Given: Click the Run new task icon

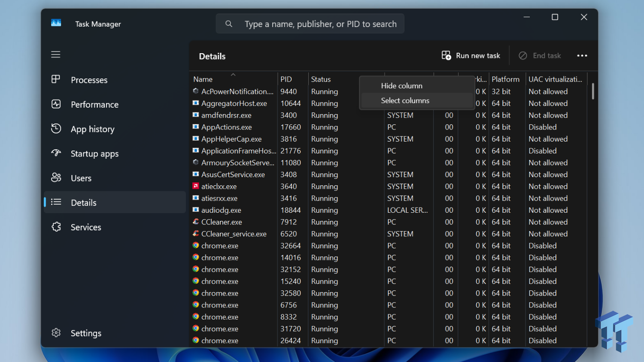Looking at the screenshot, I should (446, 56).
